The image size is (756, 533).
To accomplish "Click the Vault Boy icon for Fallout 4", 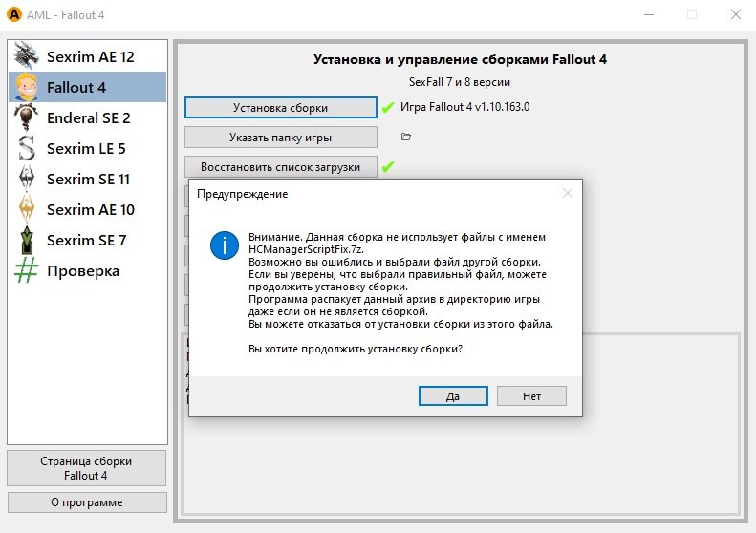I will 27,87.
